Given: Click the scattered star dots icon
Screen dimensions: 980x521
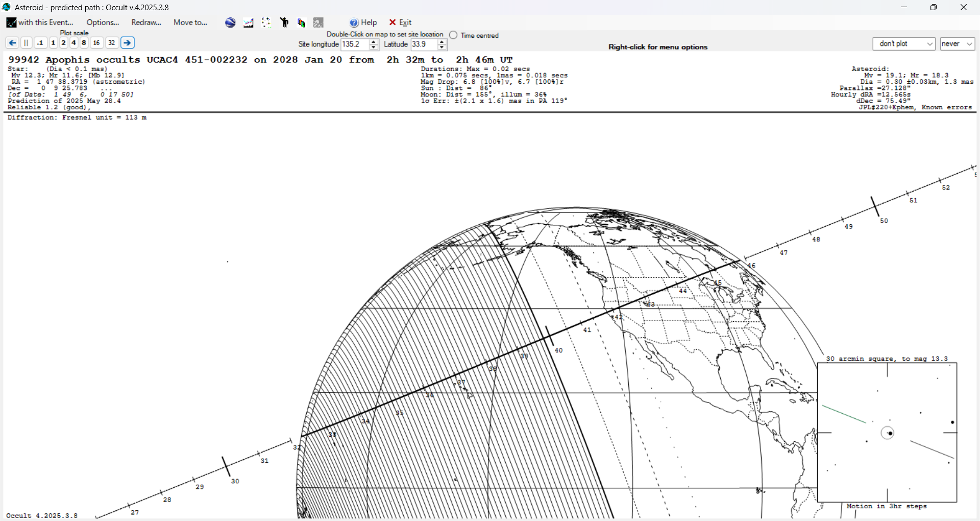Looking at the screenshot, I should click(266, 22).
